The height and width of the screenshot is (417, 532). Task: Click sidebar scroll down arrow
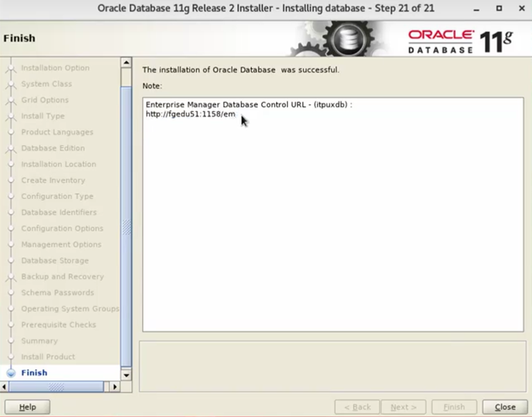pyautogui.click(x=126, y=375)
